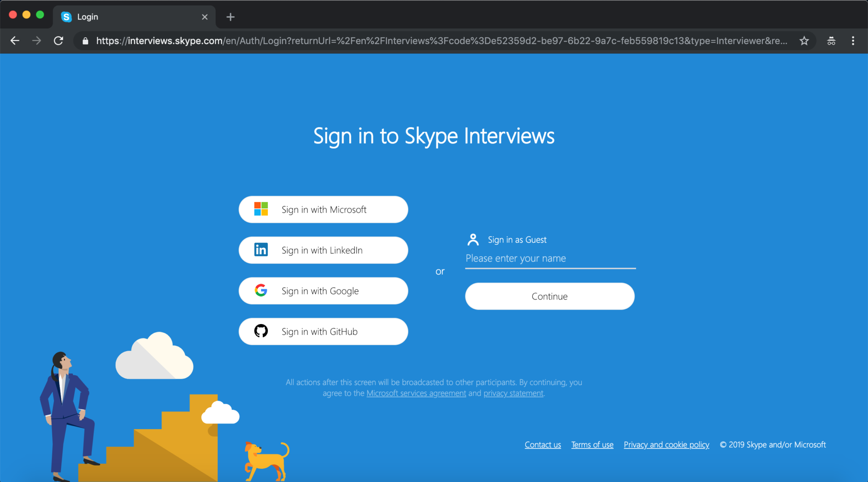Click the 'Sign in to Skype Interviews' heading
This screenshot has height=482, width=868.
pyautogui.click(x=434, y=136)
